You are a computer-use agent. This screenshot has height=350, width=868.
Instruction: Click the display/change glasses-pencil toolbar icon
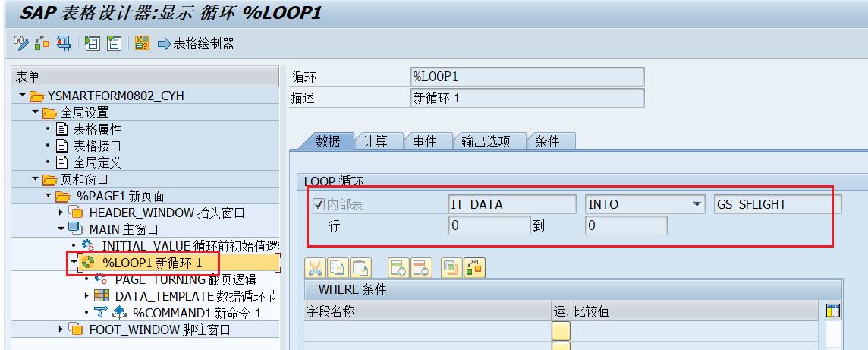click(20, 43)
